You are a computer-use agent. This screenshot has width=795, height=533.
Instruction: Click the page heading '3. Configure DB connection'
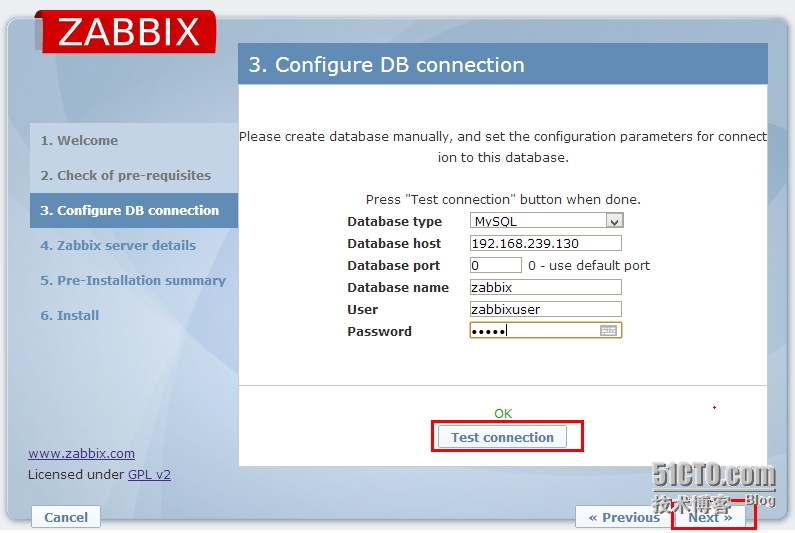(386, 65)
